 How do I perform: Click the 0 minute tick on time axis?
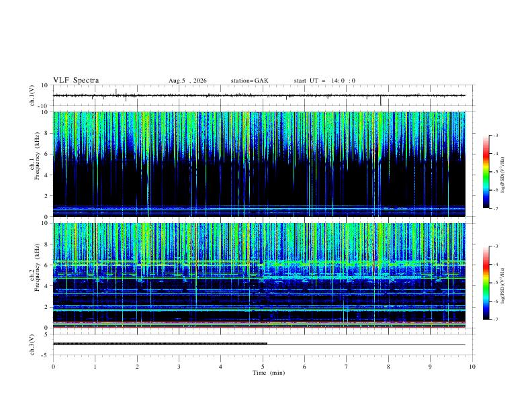coord(53,367)
